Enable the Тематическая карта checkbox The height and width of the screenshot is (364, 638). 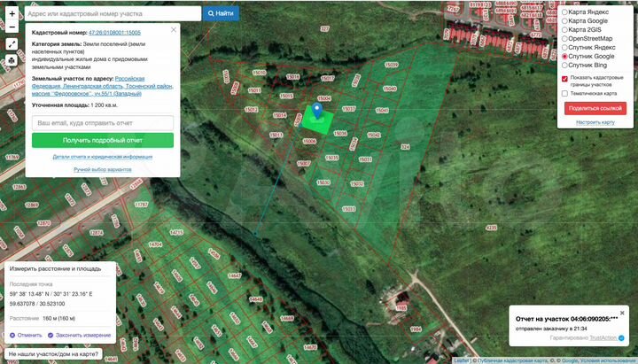[x=564, y=93]
